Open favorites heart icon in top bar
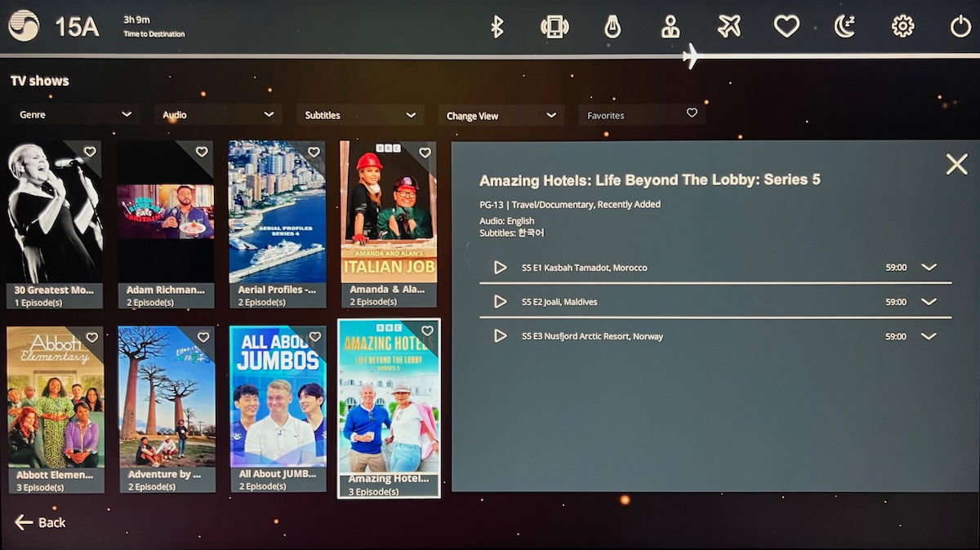Image resolution: width=980 pixels, height=550 pixels. 786,27
